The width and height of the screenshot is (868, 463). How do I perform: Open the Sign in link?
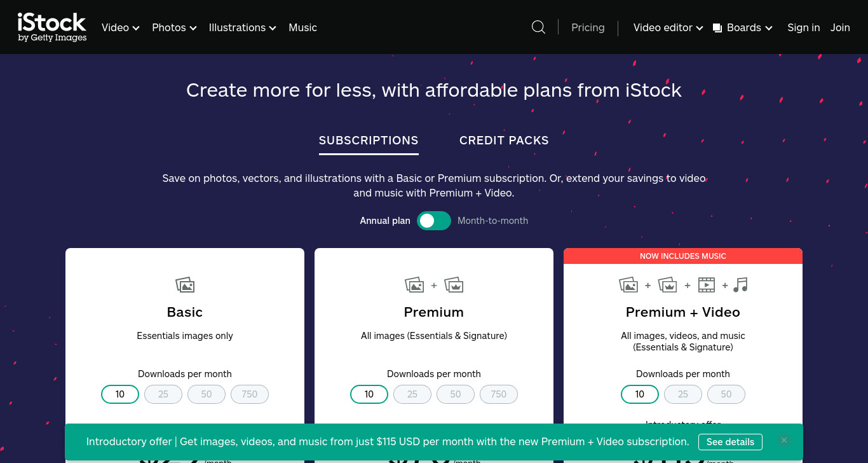point(803,27)
